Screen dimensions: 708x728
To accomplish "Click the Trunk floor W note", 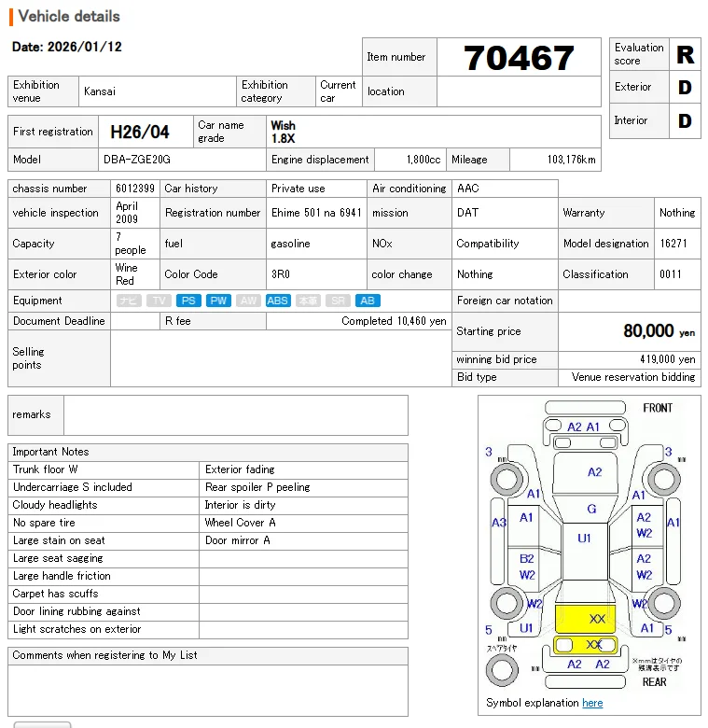I will pos(46,469).
